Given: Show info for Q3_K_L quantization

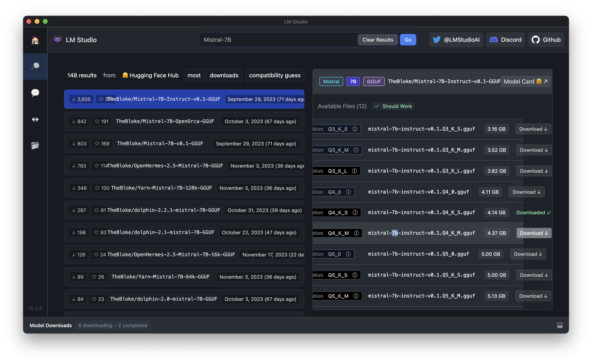Looking at the screenshot, I should pyautogui.click(x=355, y=171).
